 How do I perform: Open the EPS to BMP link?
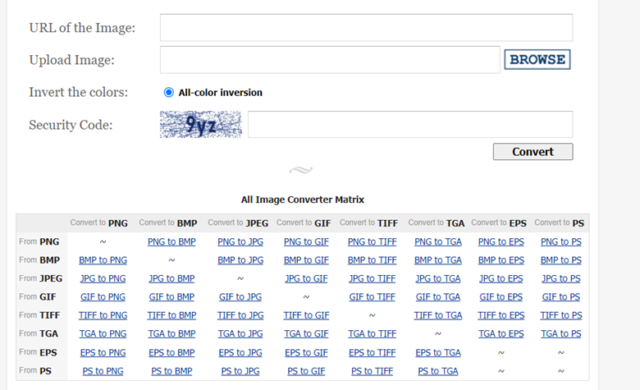tap(171, 352)
